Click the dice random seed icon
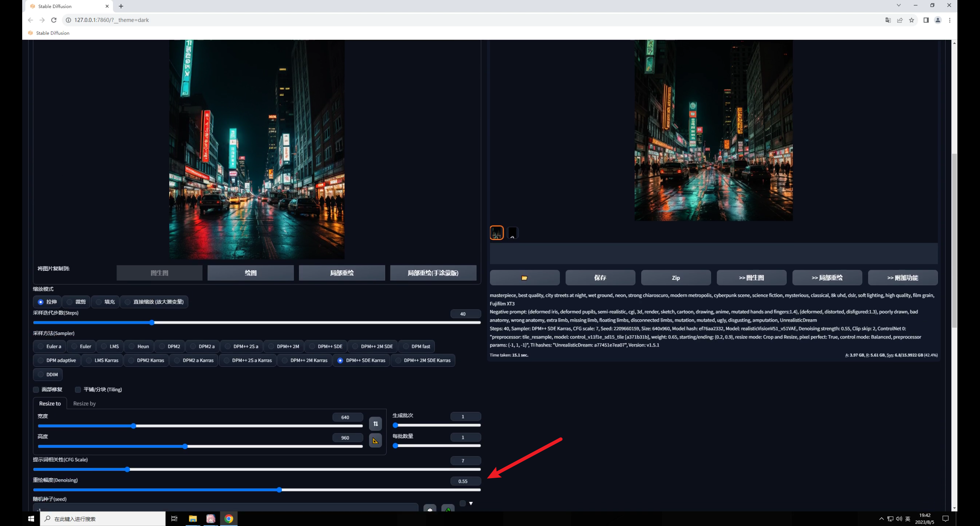 click(430, 509)
